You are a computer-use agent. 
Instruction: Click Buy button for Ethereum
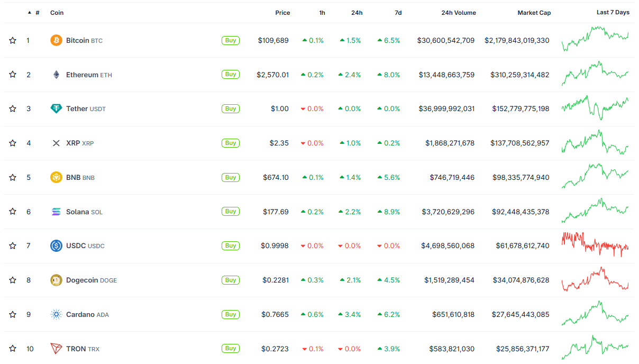click(x=231, y=75)
